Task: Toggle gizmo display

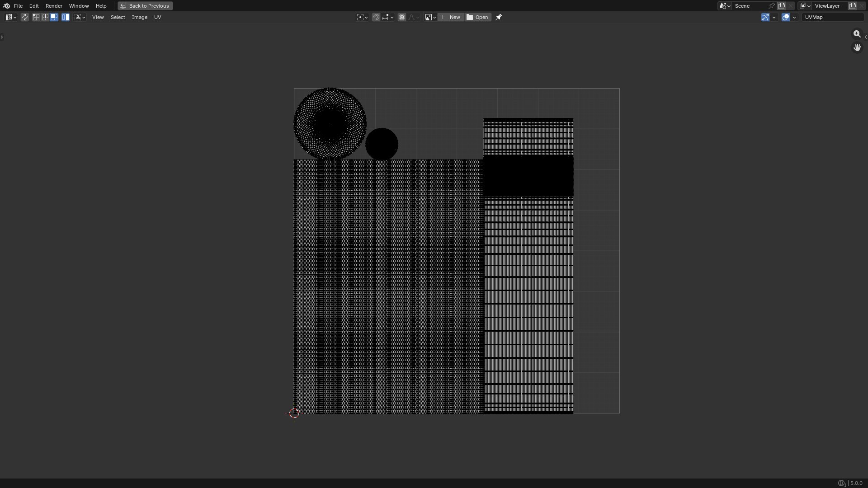Action: pyautogui.click(x=765, y=17)
